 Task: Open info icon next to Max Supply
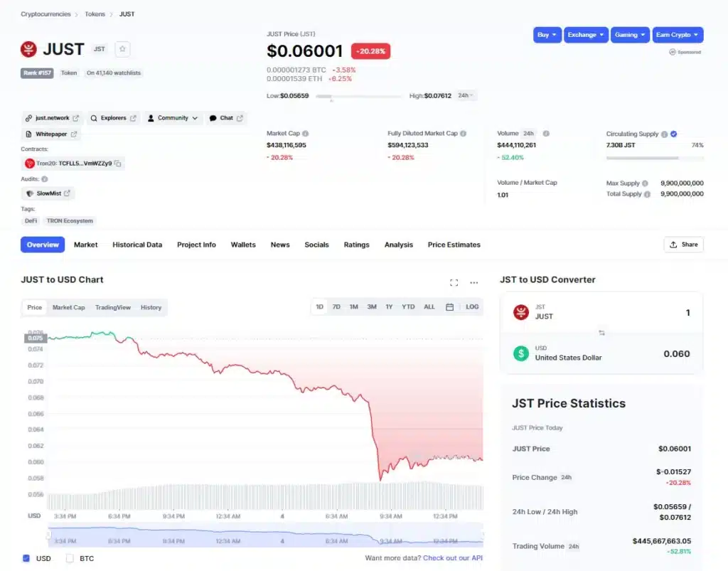[645, 183]
